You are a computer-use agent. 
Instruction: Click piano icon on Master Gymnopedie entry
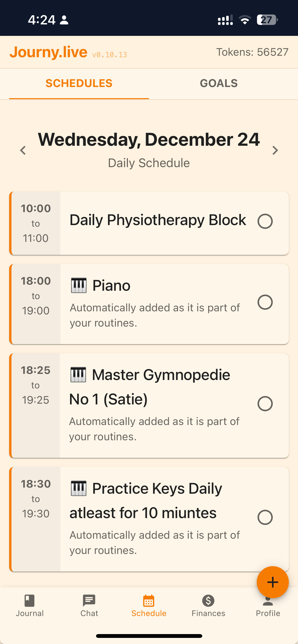78,375
